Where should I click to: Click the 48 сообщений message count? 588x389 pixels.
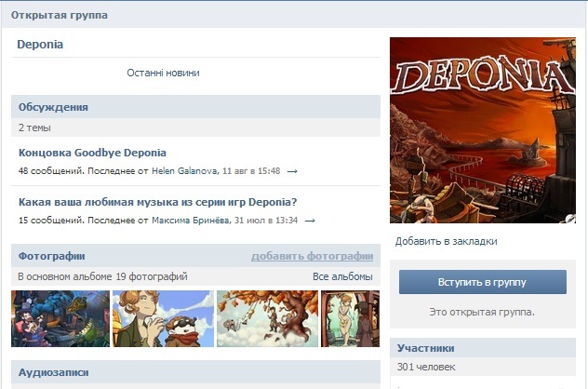click(51, 171)
